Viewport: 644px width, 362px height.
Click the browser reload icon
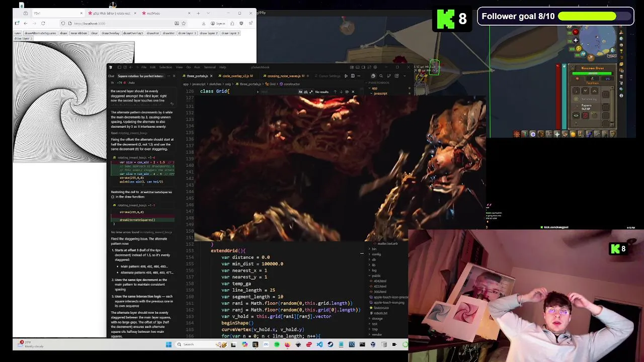(43, 23)
